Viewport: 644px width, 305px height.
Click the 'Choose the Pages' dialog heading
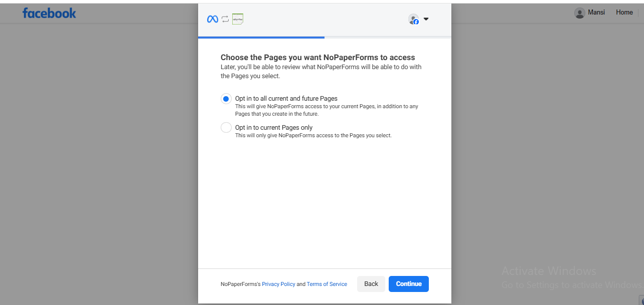317,58
